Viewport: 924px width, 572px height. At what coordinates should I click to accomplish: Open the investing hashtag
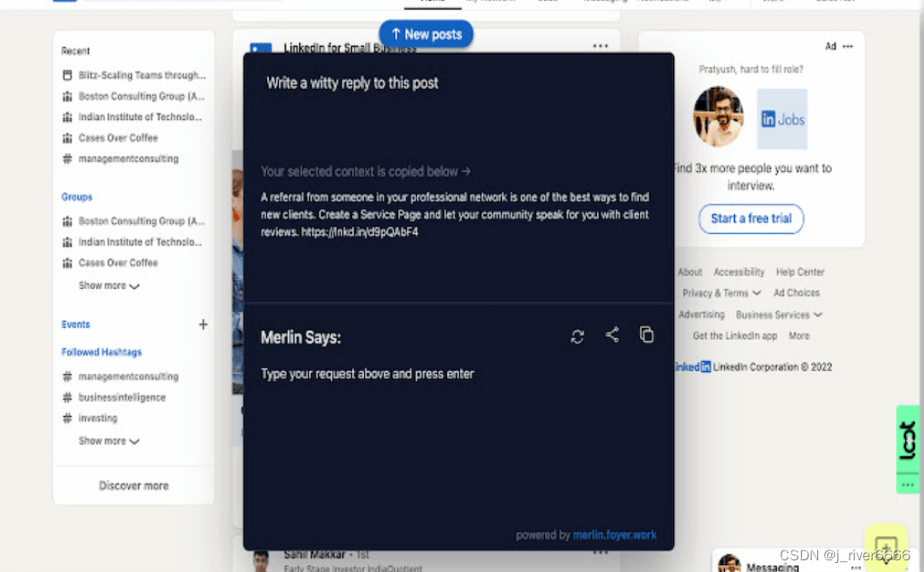coord(91,418)
